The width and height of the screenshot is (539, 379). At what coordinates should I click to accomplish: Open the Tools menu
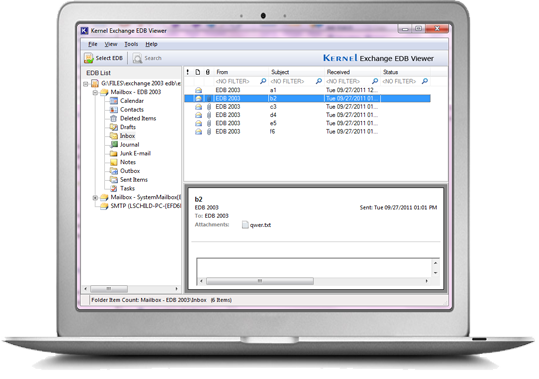click(131, 44)
